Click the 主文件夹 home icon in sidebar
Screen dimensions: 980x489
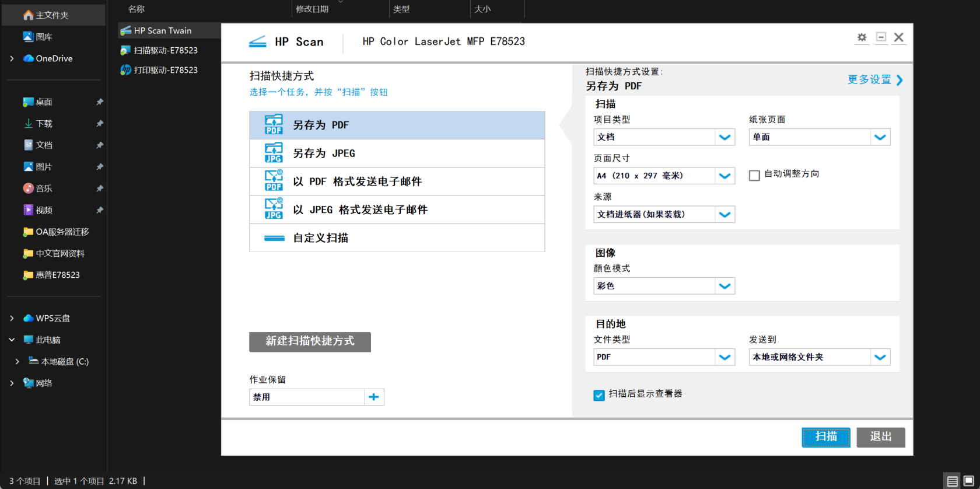click(28, 15)
